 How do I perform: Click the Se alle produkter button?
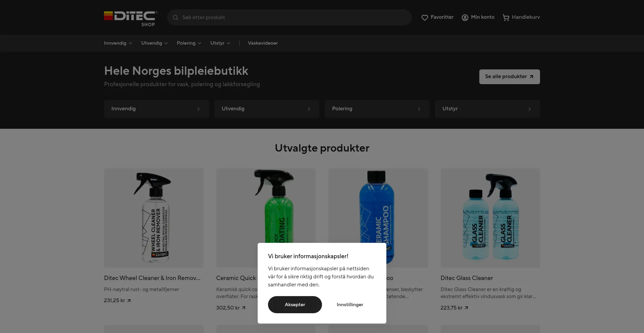[509, 77]
